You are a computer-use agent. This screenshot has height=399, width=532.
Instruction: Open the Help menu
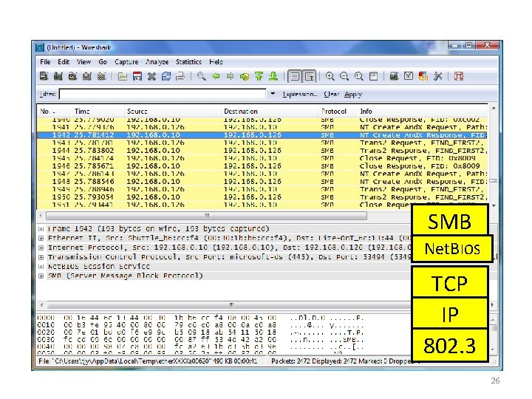[216, 62]
